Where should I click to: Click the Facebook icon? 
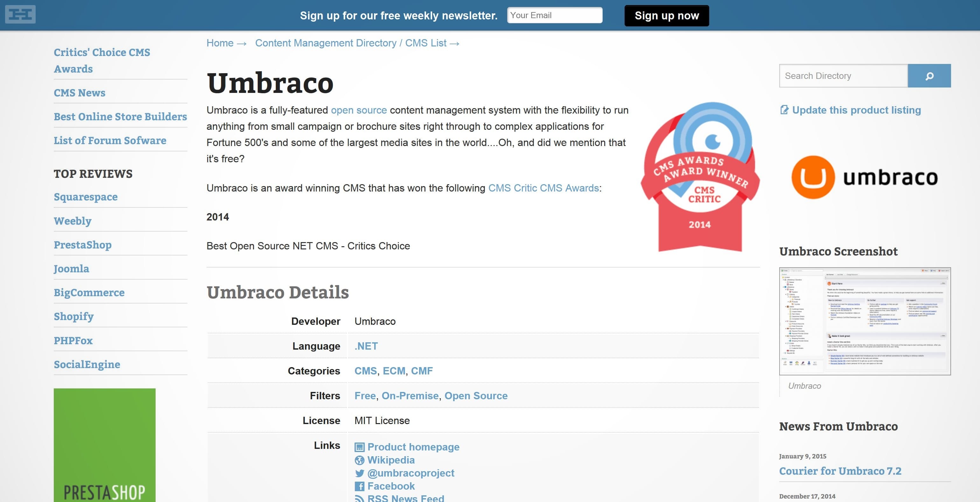tap(360, 486)
